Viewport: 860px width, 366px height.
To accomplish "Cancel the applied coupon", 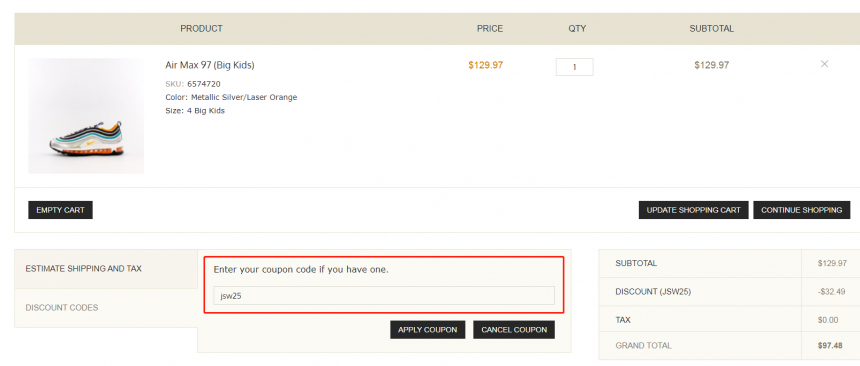I will click(x=514, y=330).
